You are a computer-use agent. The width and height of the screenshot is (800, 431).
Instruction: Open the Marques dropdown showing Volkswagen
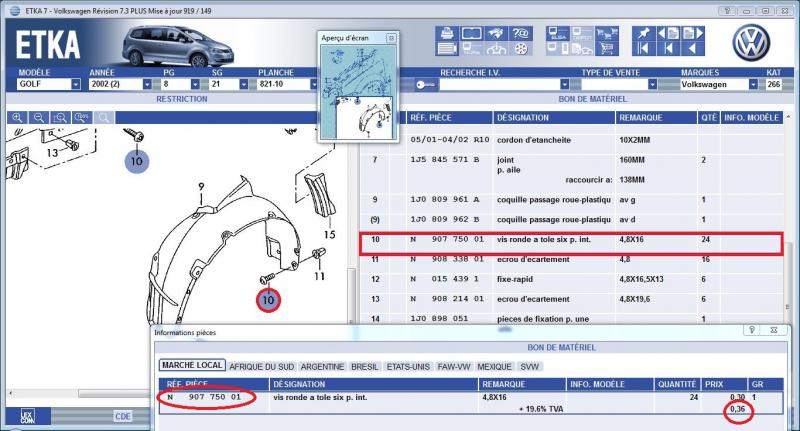tap(753, 84)
